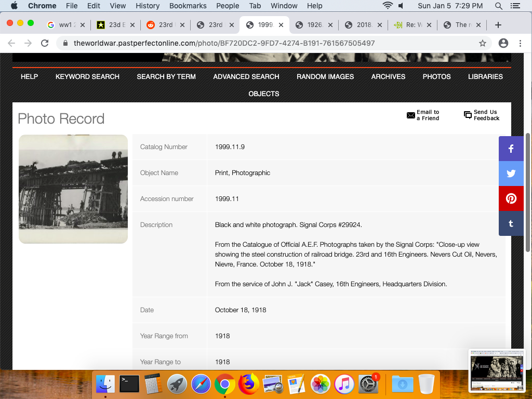This screenshot has height=399, width=532.
Task: Go to Random Images page
Action: (x=325, y=76)
